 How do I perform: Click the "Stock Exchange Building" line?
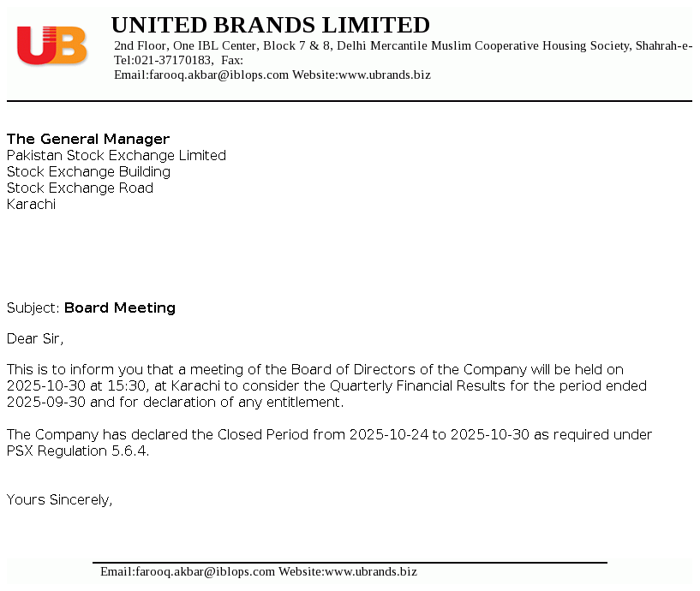point(88,171)
